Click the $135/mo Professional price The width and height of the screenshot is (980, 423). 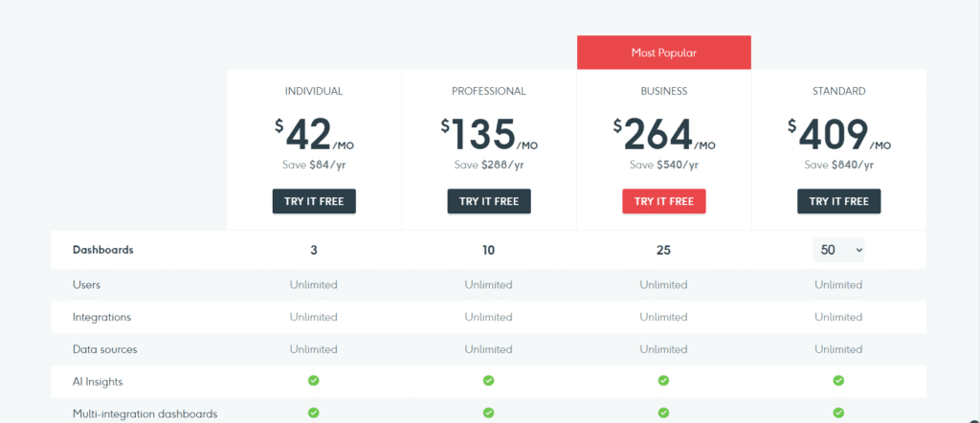click(488, 136)
